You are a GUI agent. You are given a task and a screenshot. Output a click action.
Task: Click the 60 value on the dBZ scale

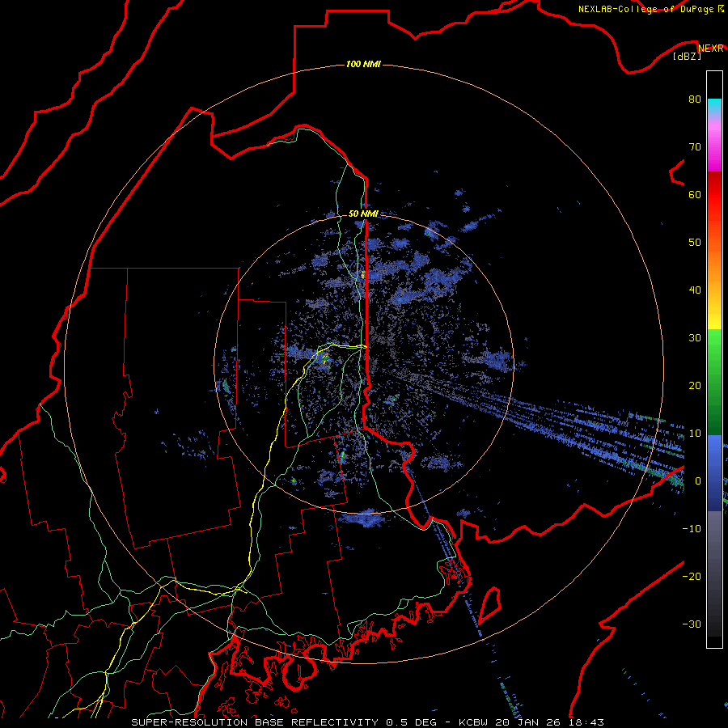(695, 194)
